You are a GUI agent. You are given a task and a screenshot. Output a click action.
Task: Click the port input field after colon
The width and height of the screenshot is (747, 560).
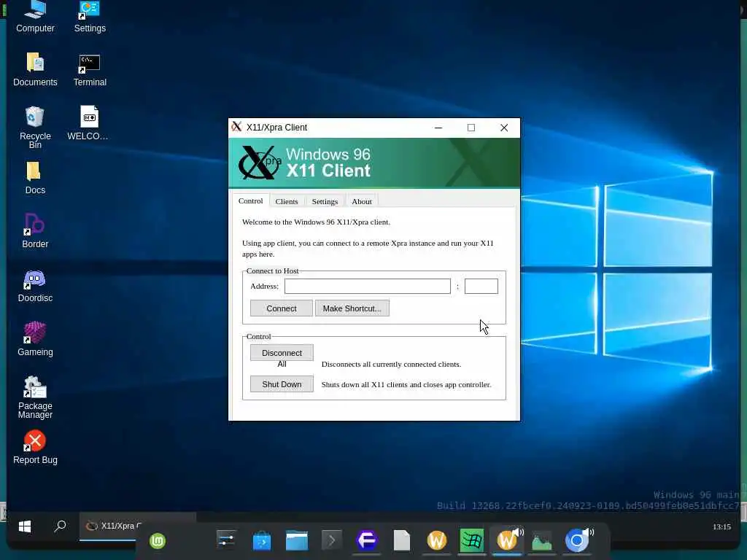tap(481, 286)
